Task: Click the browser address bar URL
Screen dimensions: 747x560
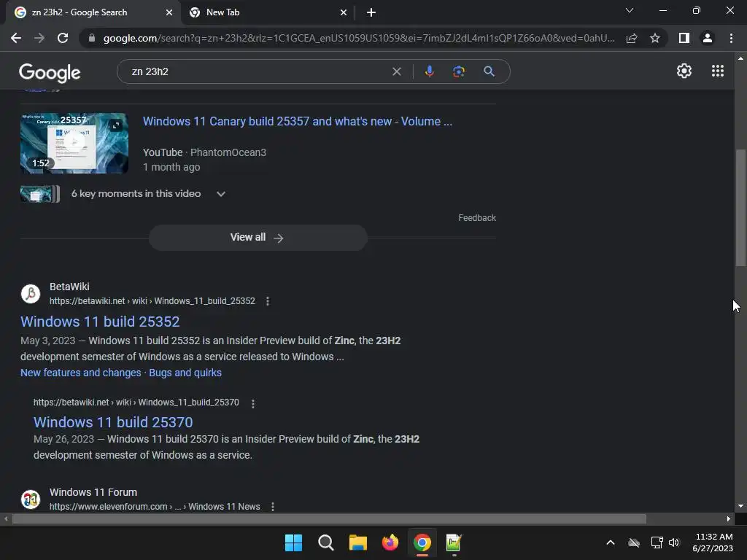Action: (x=358, y=38)
